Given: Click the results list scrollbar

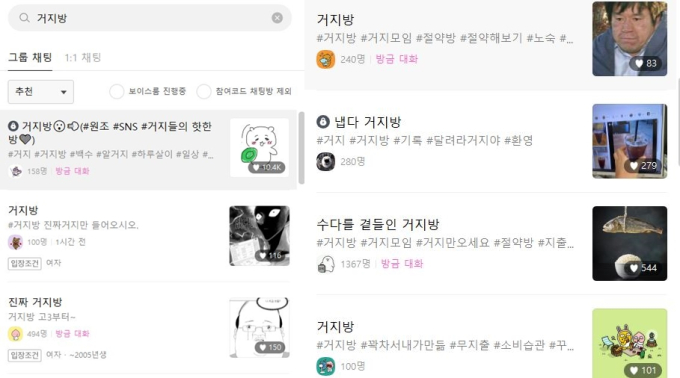Looking at the screenshot, I should [x=301, y=147].
